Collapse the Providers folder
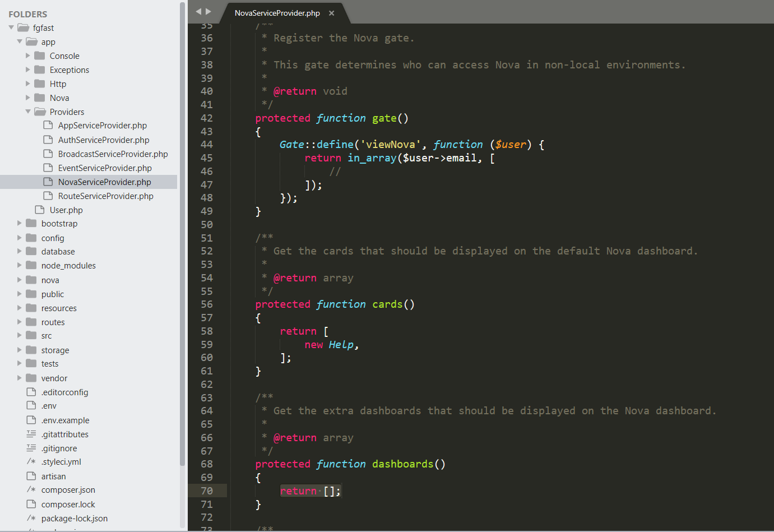Viewport: 774px width, 532px height. tap(29, 112)
